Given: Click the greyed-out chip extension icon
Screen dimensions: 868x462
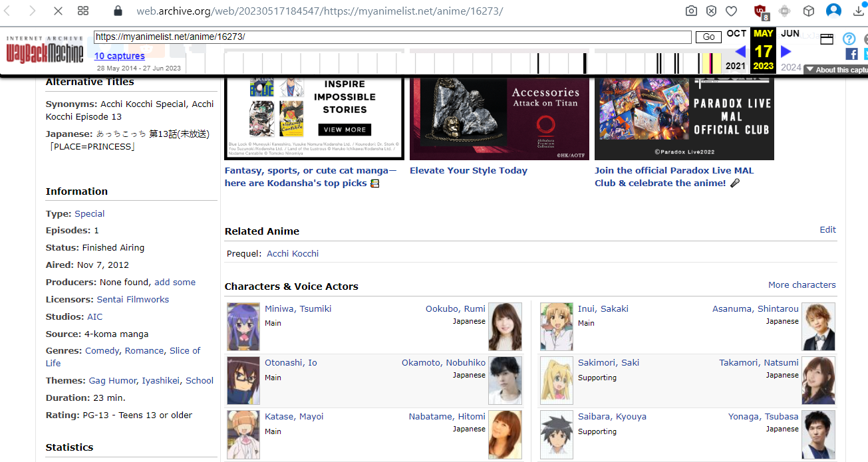Looking at the screenshot, I should 785,11.
